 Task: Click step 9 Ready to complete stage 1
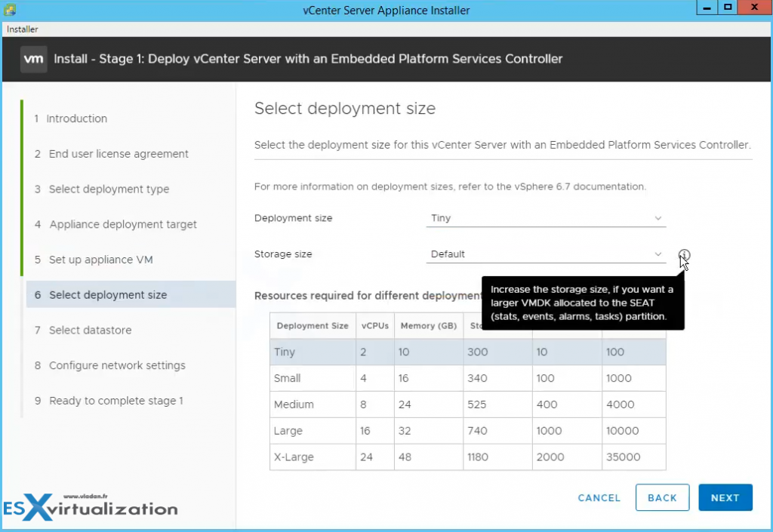click(115, 401)
